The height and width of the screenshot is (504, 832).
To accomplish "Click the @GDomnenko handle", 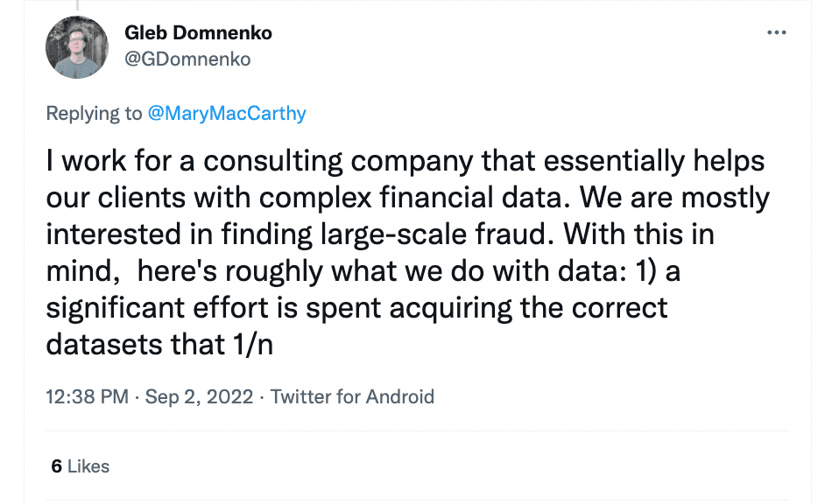I will pos(187,59).
